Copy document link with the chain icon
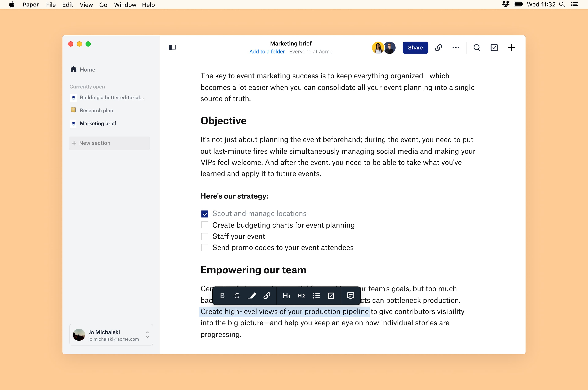The height and width of the screenshot is (390, 588). 438,48
